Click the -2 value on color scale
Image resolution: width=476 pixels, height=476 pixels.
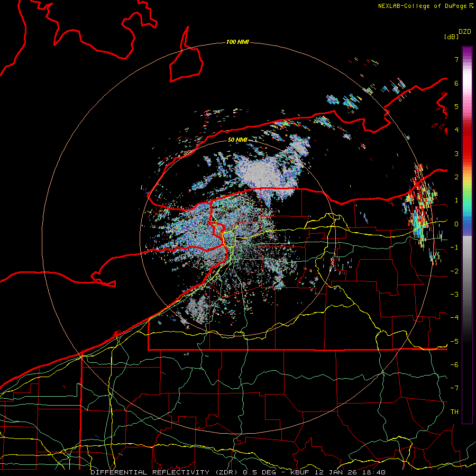pyautogui.click(x=454, y=271)
